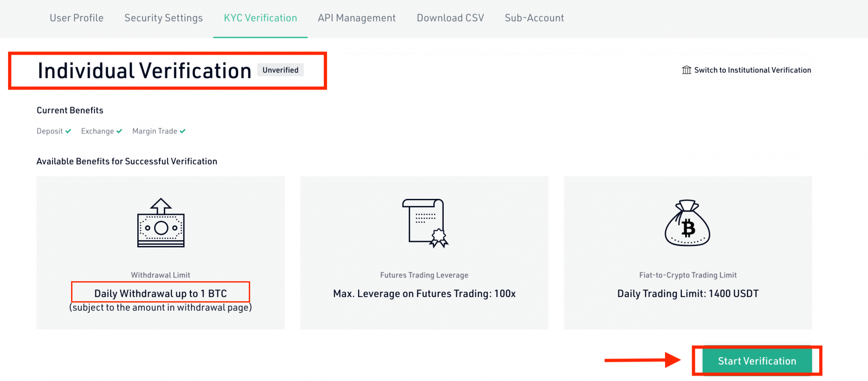Click the Unverified status badge
This screenshot has width=868, height=381.
click(x=280, y=70)
